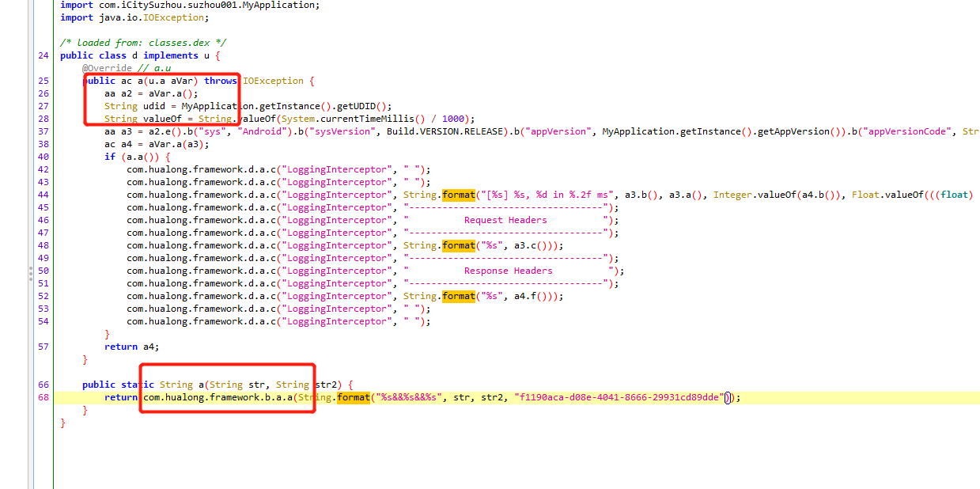
Task: Click the highlighted format on line 68
Action: tap(354, 397)
